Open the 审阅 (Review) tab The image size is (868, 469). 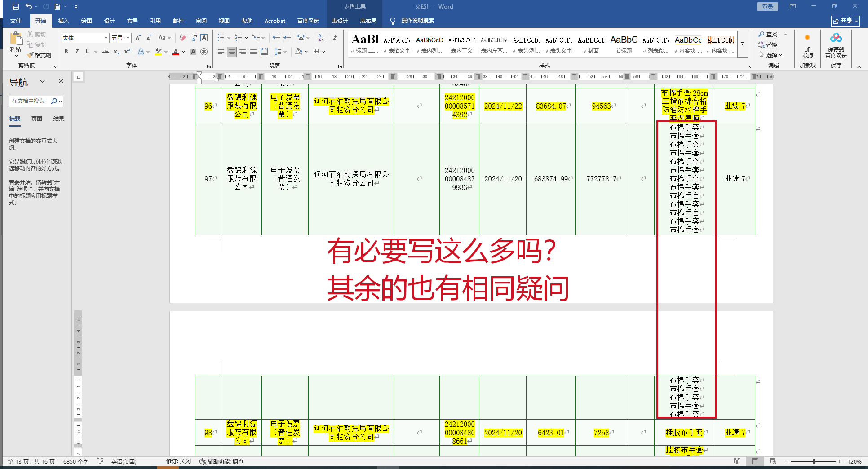click(x=201, y=21)
